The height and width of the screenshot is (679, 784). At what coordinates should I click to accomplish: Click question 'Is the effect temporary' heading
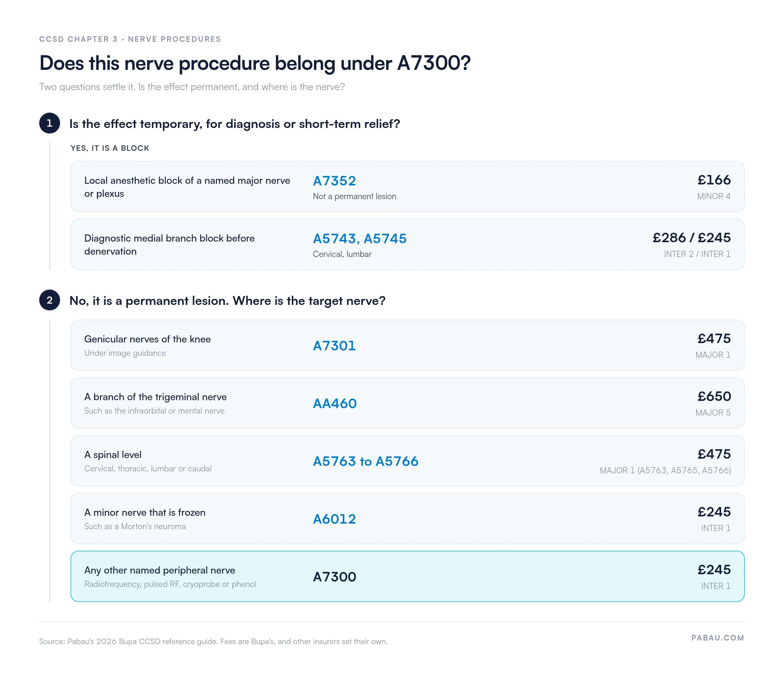(x=235, y=124)
